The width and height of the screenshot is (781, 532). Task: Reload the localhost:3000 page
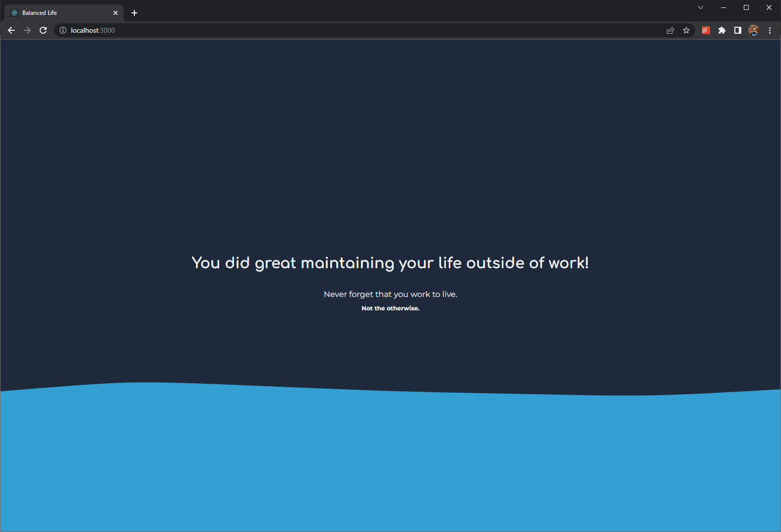pyautogui.click(x=43, y=30)
